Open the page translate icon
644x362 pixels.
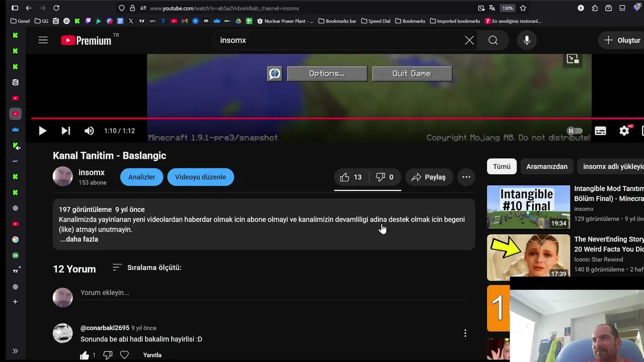click(492, 8)
